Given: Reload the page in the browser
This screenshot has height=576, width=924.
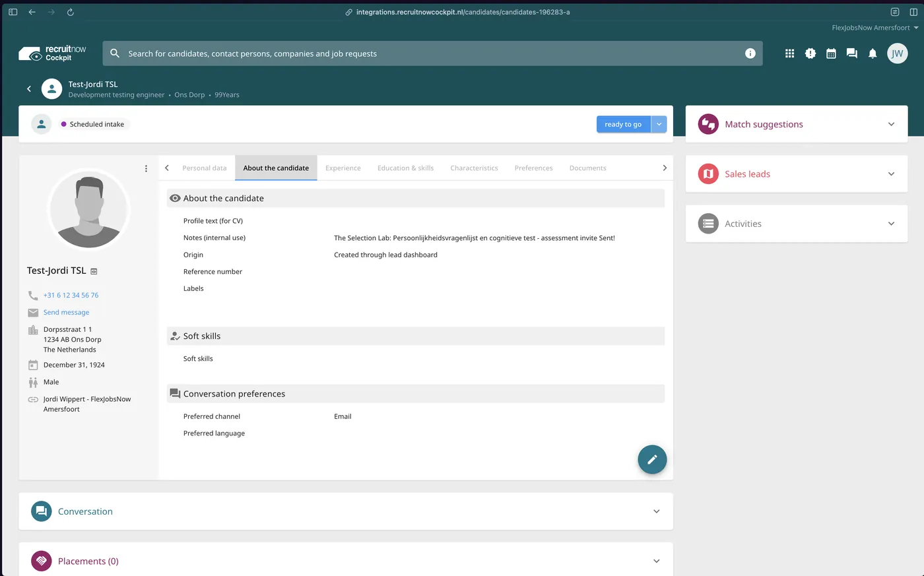Looking at the screenshot, I should click(x=71, y=12).
